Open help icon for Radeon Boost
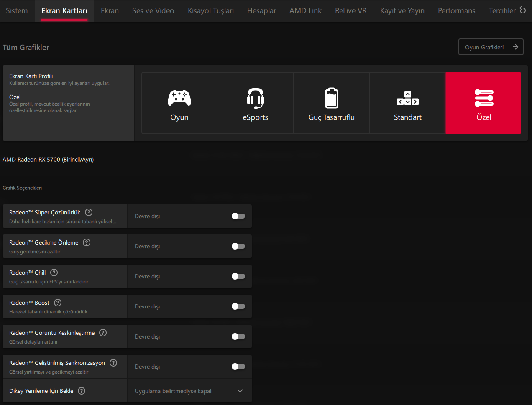This screenshot has width=532, height=405. coord(58,303)
